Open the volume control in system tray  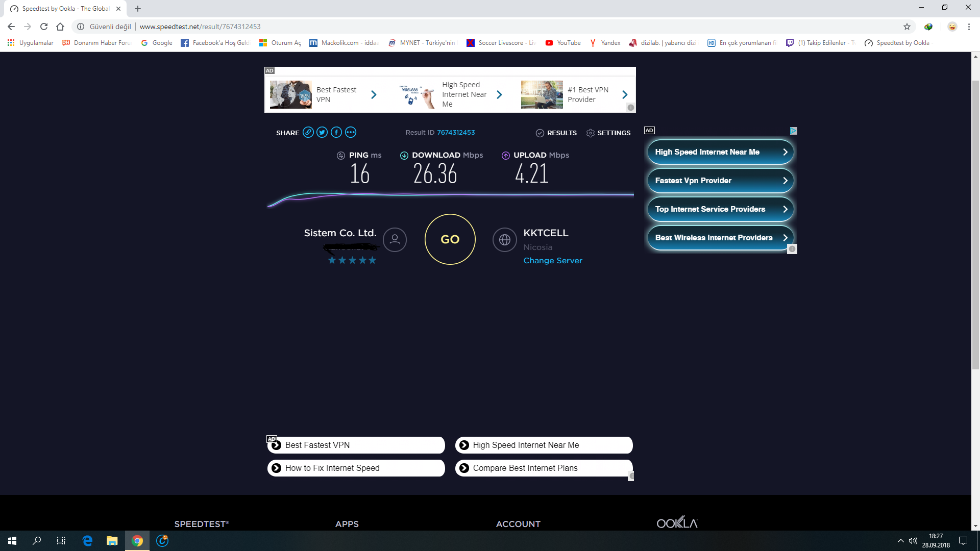(913, 541)
